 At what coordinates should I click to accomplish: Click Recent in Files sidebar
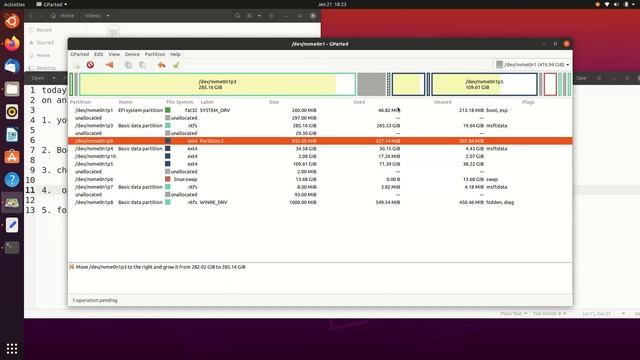(x=44, y=30)
